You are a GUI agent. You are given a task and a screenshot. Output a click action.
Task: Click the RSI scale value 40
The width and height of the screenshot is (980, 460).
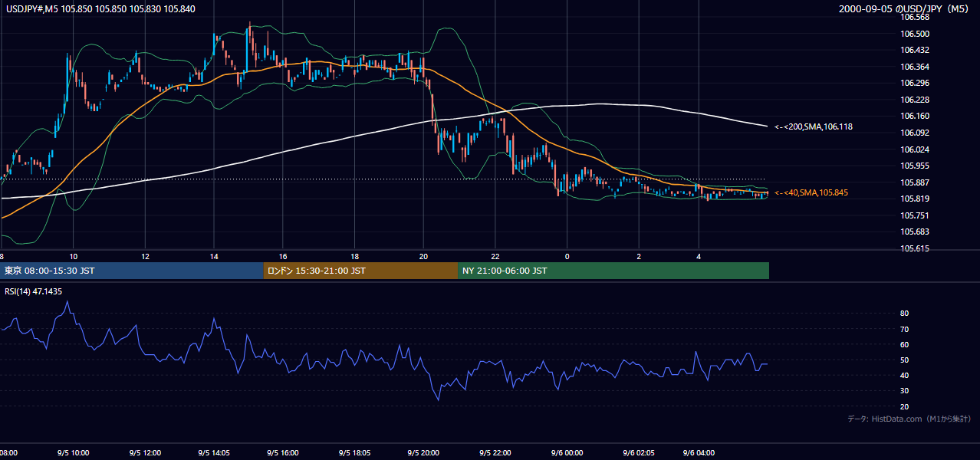tap(905, 375)
